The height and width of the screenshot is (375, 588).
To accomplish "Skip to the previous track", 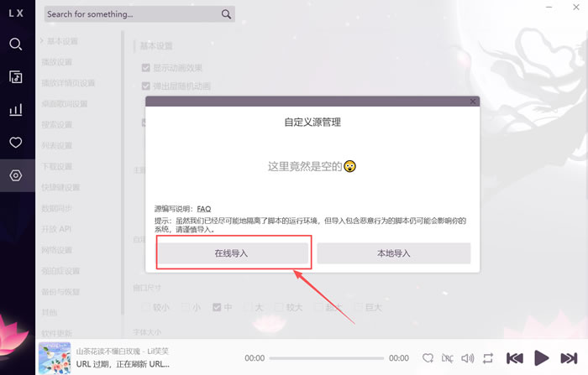I will (x=514, y=358).
